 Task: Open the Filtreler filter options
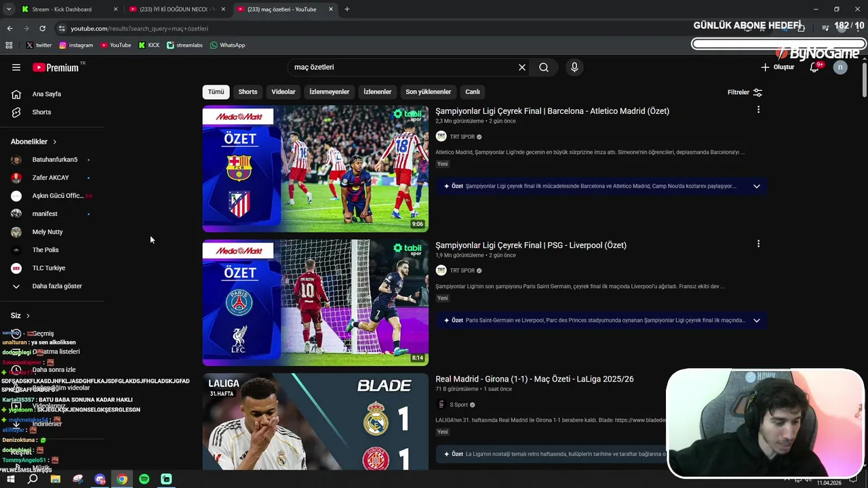(x=745, y=92)
